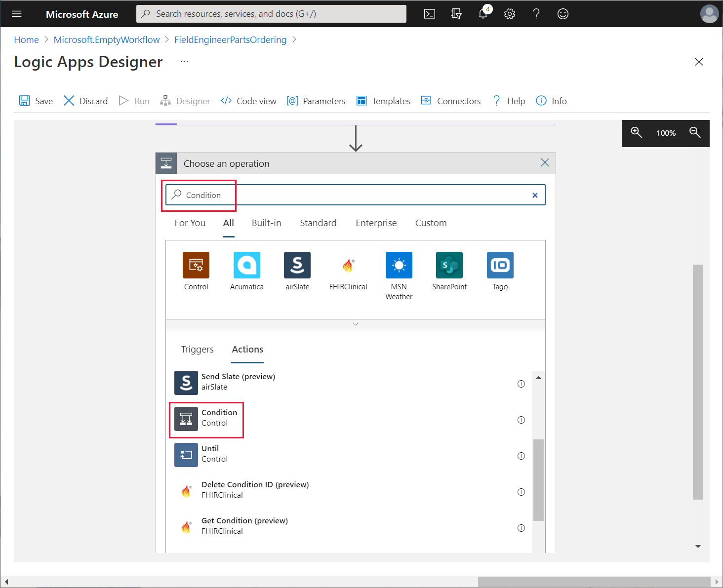This screenshot has width=723, height=588.
Task: Switch to Code view
Action: (x=248, y=101)
